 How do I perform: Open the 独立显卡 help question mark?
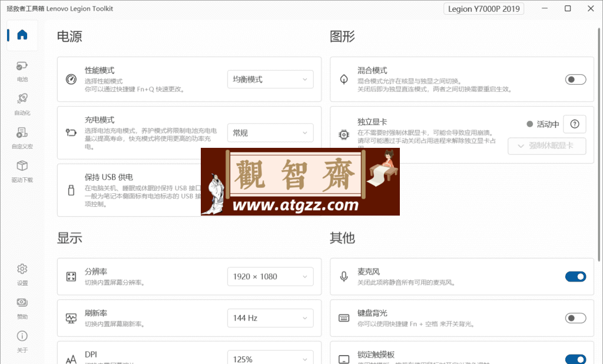(x=575, y=124)
